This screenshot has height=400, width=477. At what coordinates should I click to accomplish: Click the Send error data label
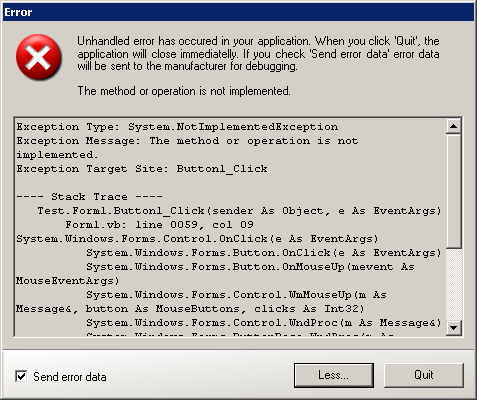[x=70, y=377]
